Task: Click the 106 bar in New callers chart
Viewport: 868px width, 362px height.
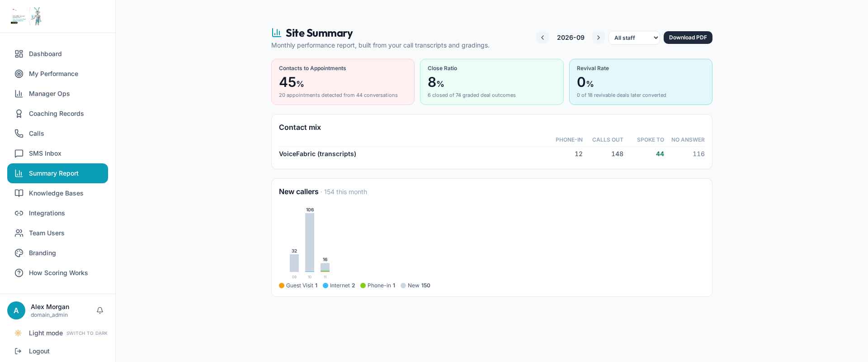Action: [310, 243]
